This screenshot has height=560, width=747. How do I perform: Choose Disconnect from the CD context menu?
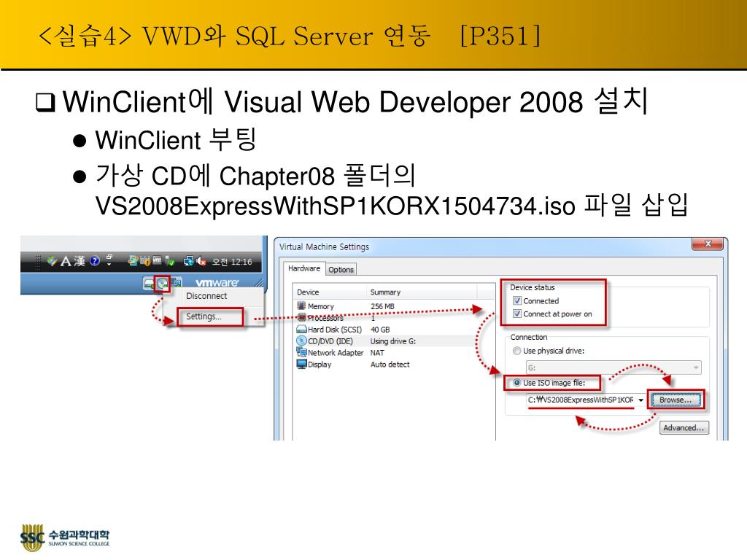coord(206,296)
